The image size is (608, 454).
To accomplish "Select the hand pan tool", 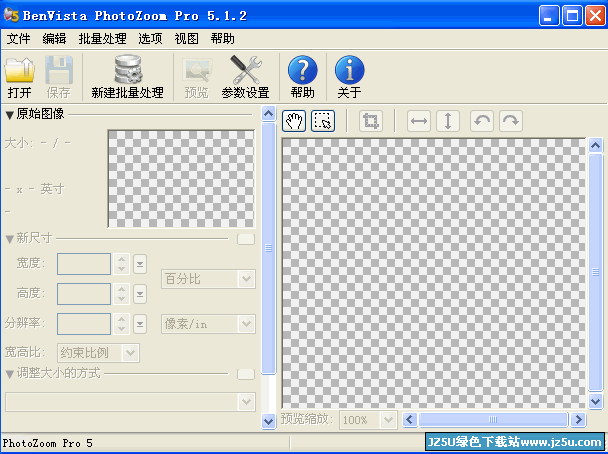I will tap(294, 121).
